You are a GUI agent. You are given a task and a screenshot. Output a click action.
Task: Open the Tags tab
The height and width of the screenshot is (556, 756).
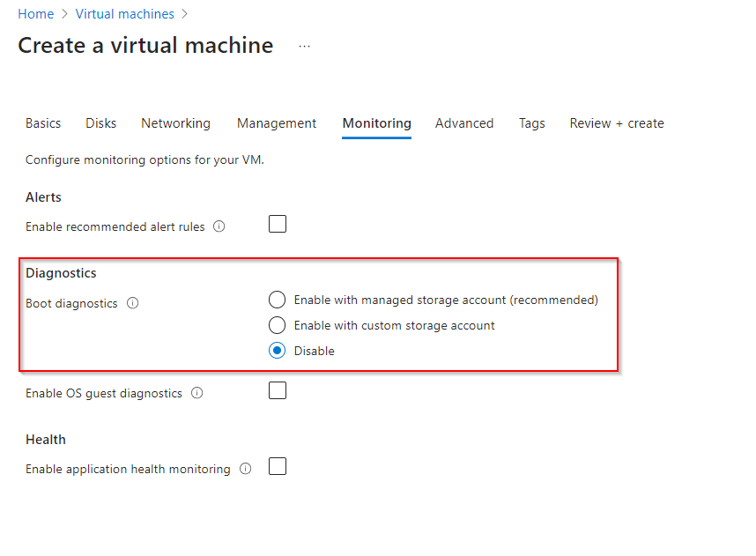click(x=532, y=123)
